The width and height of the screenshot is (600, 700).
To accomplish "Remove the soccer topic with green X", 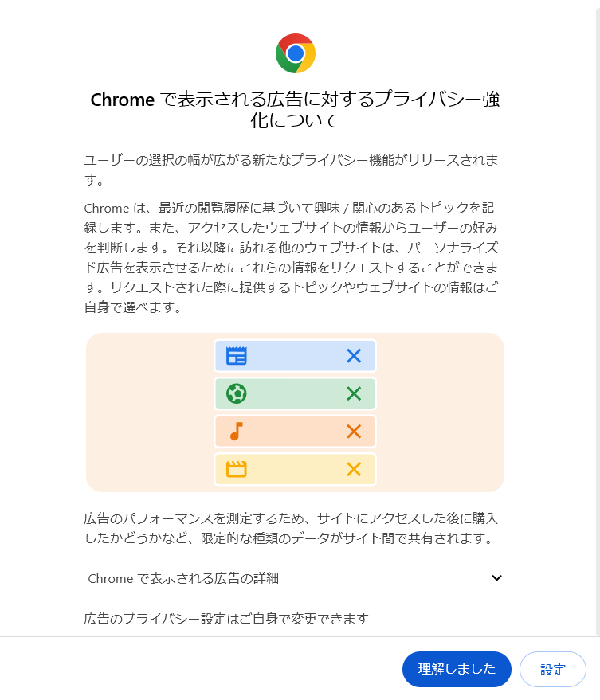I will point(354,393).
